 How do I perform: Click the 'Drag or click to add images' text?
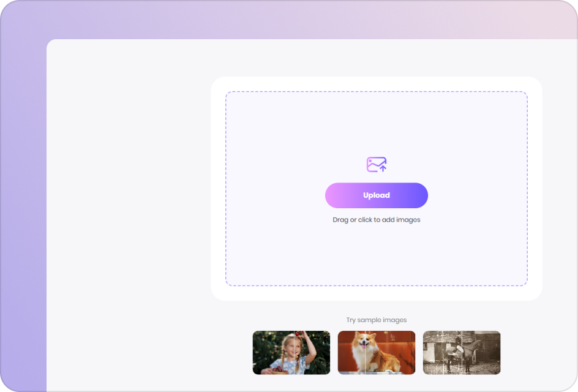coord(376,220)
